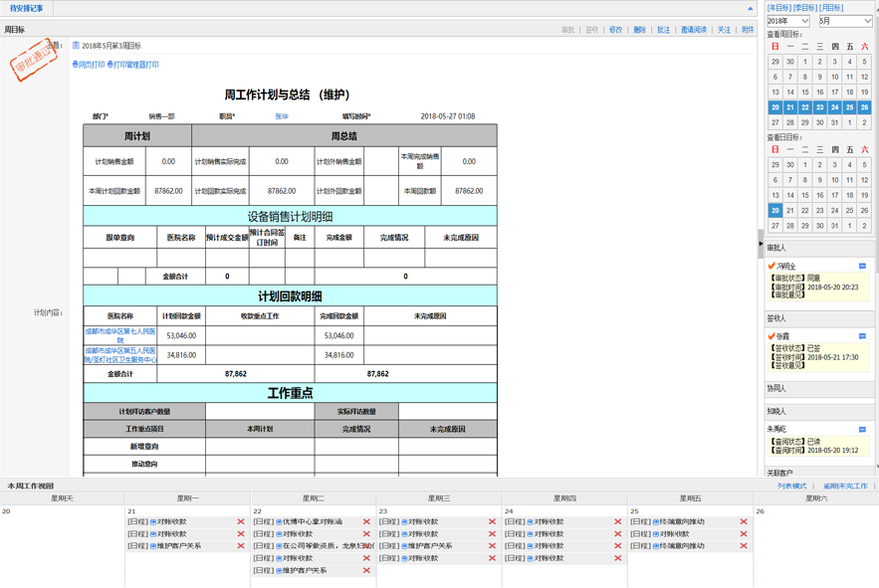Click the 新增意向 row label

pos(144,447)
